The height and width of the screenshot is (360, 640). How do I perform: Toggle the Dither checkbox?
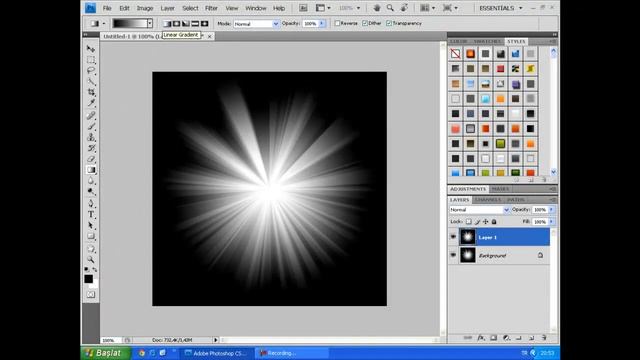pyautogui.click(x=365, y=23)
